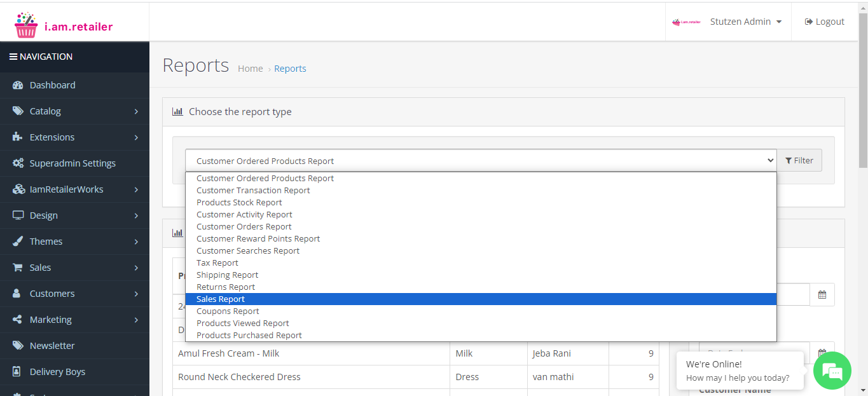
Task: Expand the Marketing menu chevron
Action: [x=136, y=320]
